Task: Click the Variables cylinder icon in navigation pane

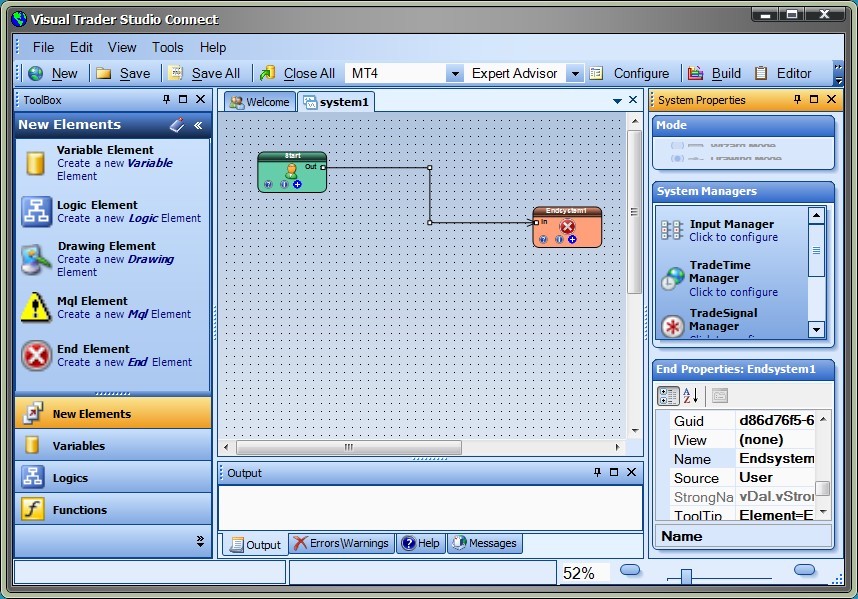Action: point(33,445)
